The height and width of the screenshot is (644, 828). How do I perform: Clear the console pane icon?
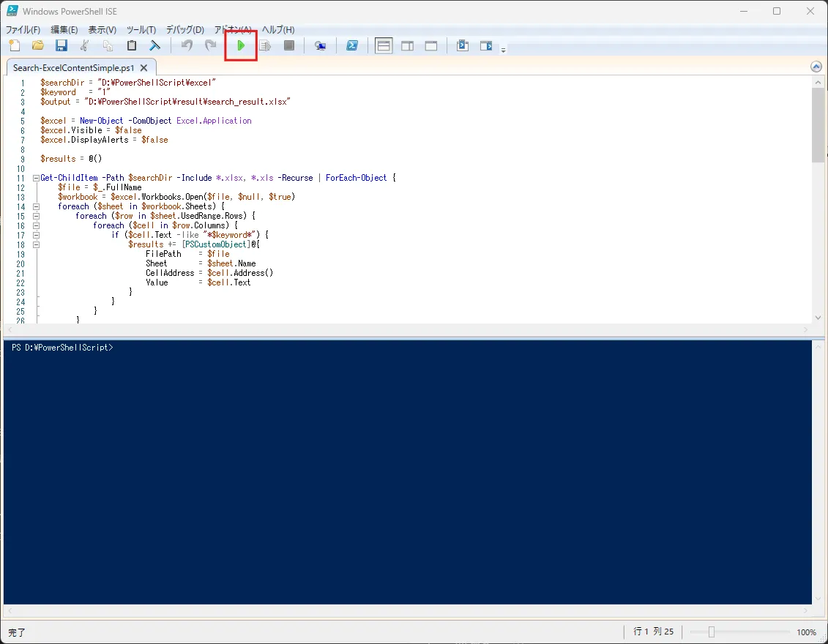pos(154,46)
